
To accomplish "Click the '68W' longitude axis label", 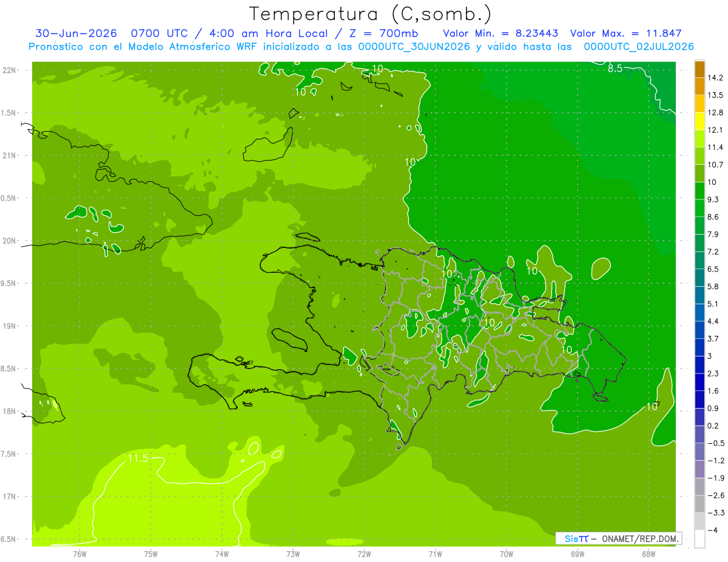I will [x=648, y=554].
